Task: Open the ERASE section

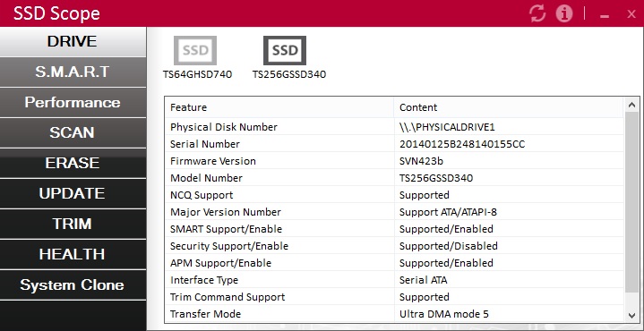Action: click(73, 163)
